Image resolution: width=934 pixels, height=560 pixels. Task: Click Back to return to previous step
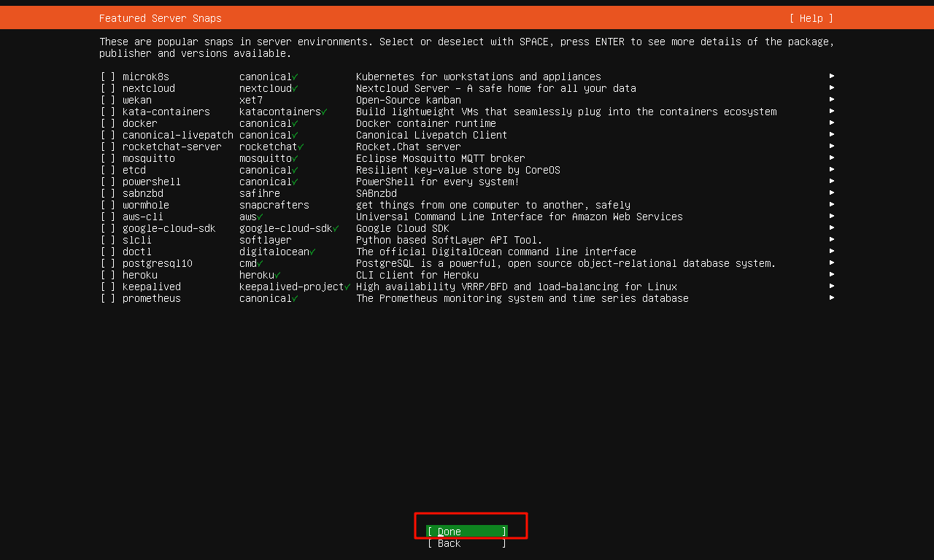[467, 543]
